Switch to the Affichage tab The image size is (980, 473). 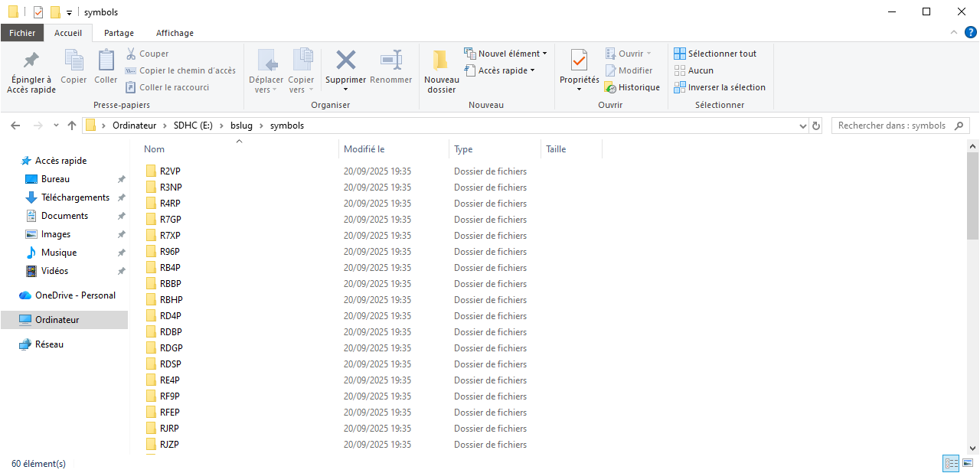175,33
